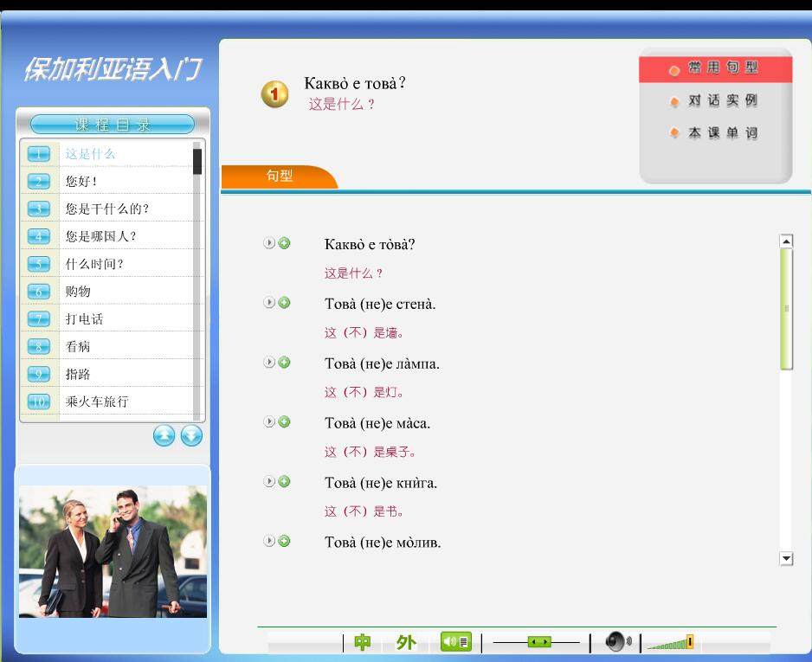Click the sentence list scroll-down arrow
Viewport: 812px width, 662px height.
[x=786, y=559]
